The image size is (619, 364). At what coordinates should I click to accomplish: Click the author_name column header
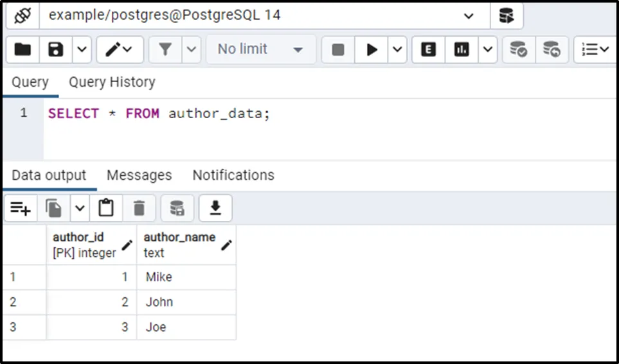tap(179, 238)
